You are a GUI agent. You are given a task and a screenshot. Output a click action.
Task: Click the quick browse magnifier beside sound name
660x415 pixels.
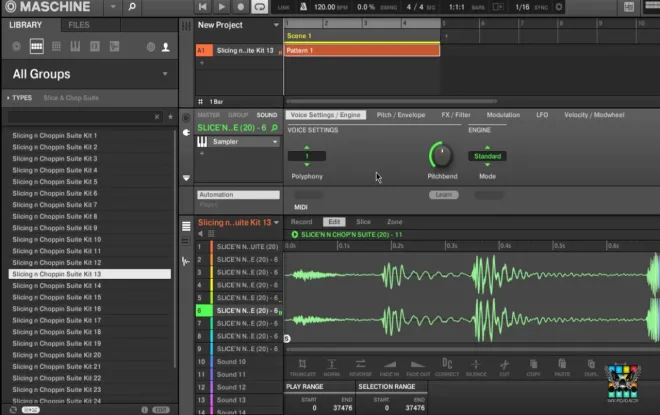[x=274, y=128]
